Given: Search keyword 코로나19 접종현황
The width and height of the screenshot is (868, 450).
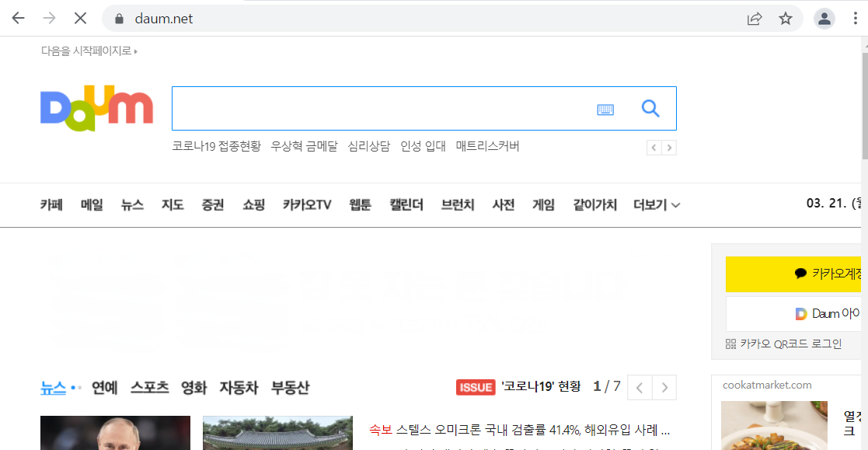Looking at the screenshot, I should 217,146.
